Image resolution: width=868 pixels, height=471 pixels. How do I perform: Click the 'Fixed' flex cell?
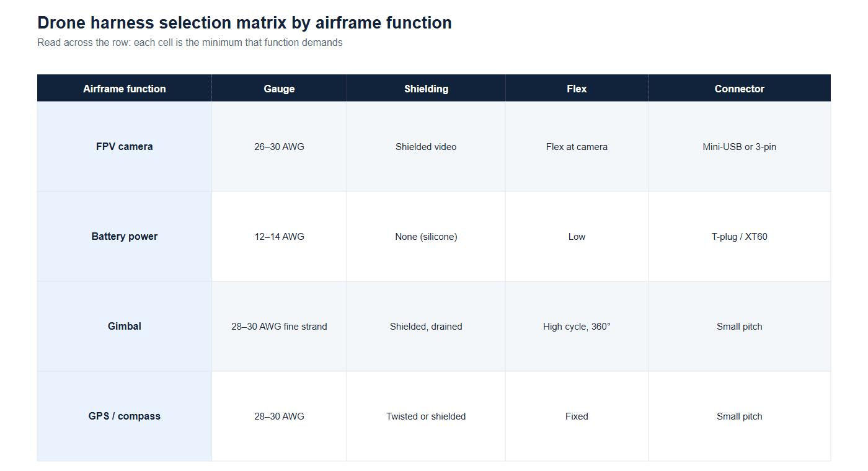[577, 416]
